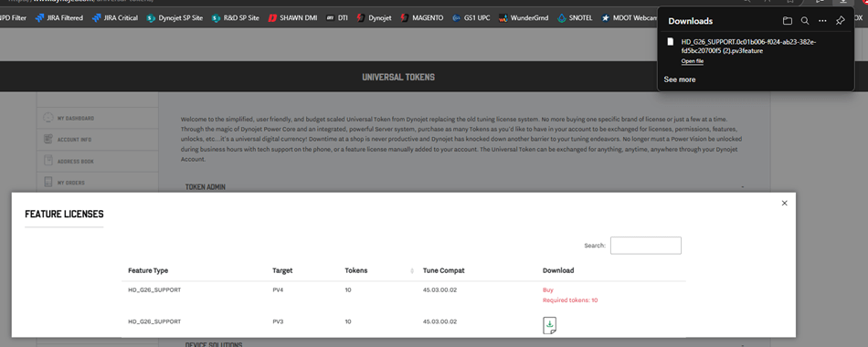Click HD_G26_SUPPORT in the PV3 row
This screenshot has width=868, height=347.
point(154,321)
